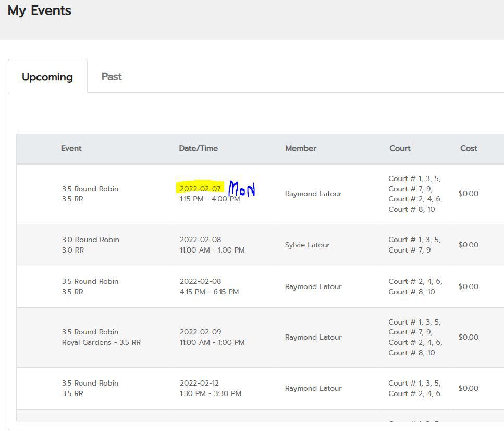Click the 2022-02-12 event date
The height and width of the screenshot is (431, 504).
tap(200, 383)
